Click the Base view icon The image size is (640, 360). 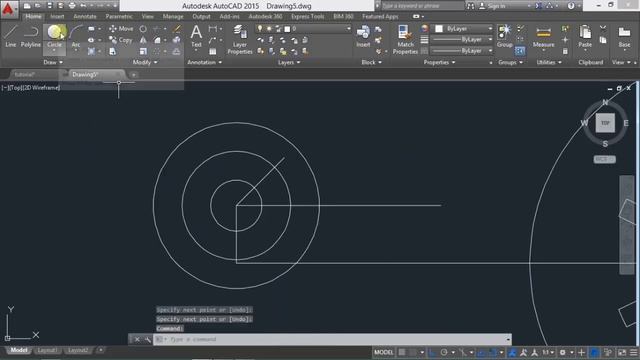[624, 37]
